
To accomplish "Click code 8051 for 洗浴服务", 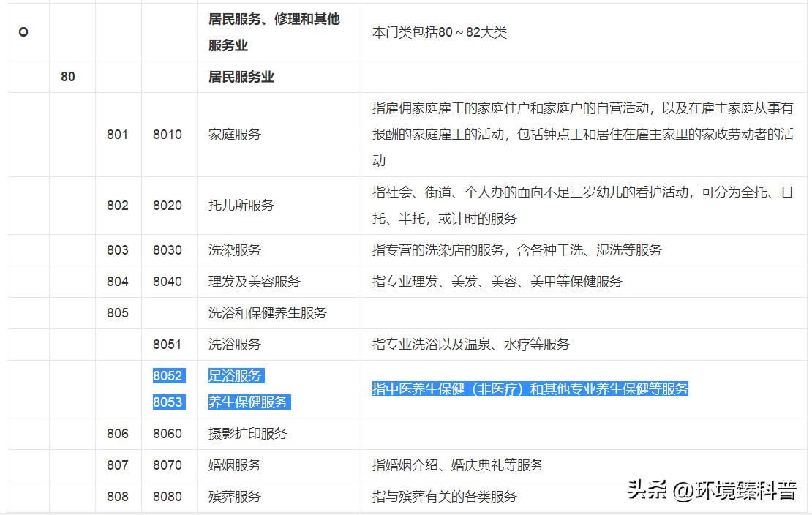I will pos(167,344).
